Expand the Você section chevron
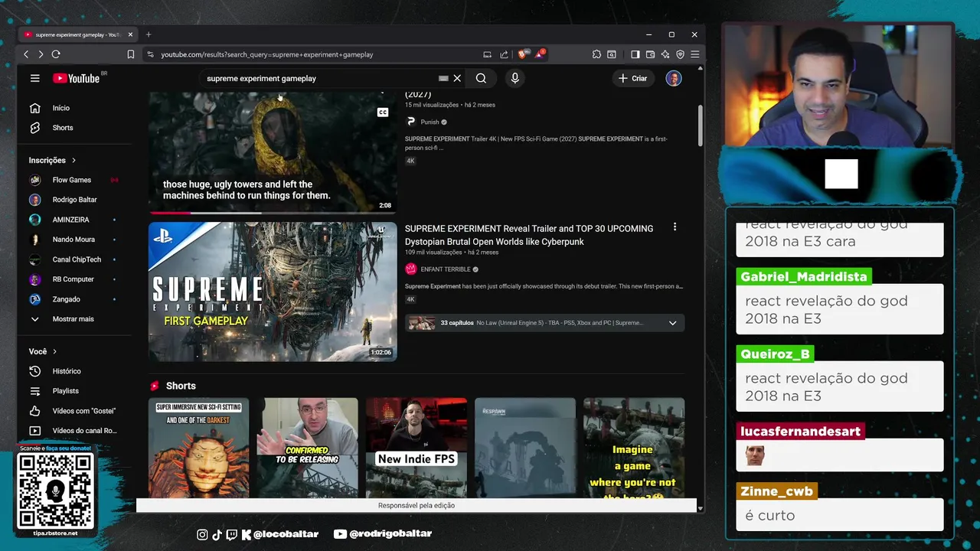980x551 pixels. pyautogui.click(x=54, y=351)
